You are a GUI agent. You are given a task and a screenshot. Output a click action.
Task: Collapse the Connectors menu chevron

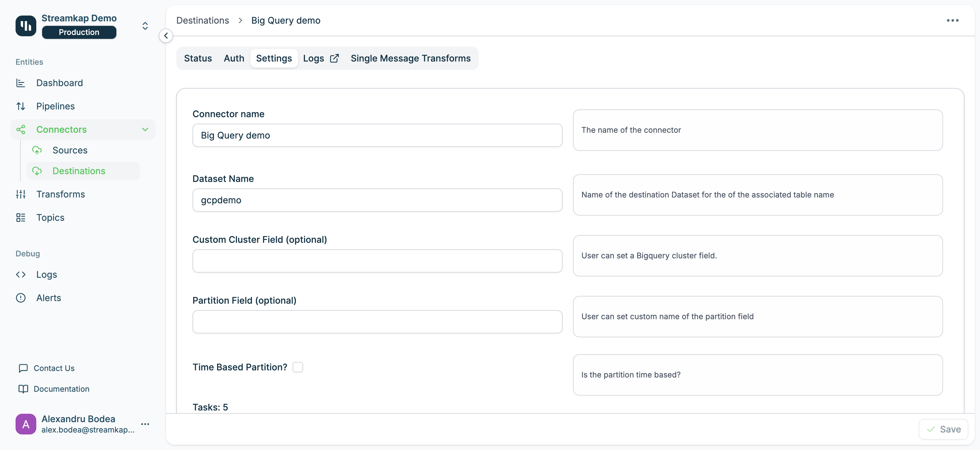click(x=145, y=129)
